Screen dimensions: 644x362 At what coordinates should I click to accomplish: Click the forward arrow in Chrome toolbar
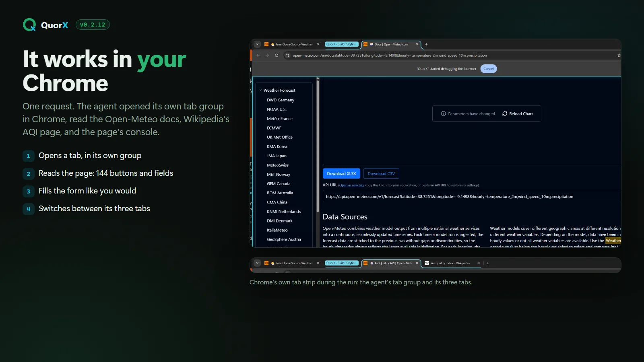pyautogui.click(x=267, y=56)
